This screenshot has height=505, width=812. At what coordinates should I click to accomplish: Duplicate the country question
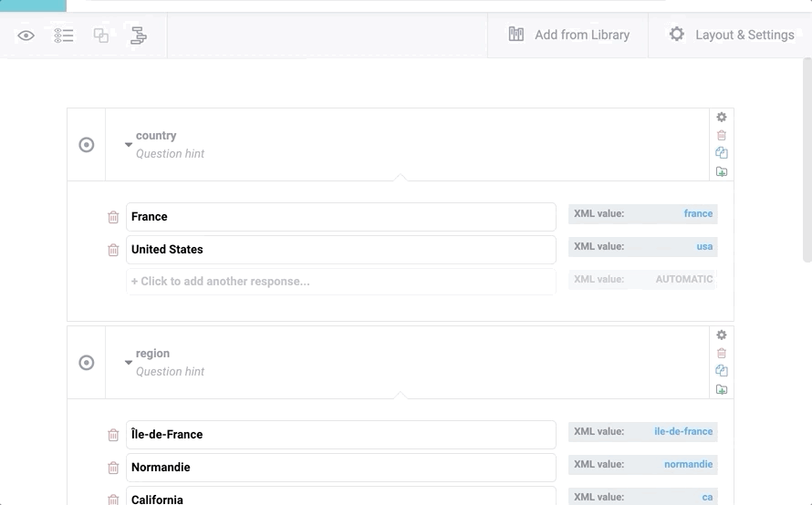[722, 152]
